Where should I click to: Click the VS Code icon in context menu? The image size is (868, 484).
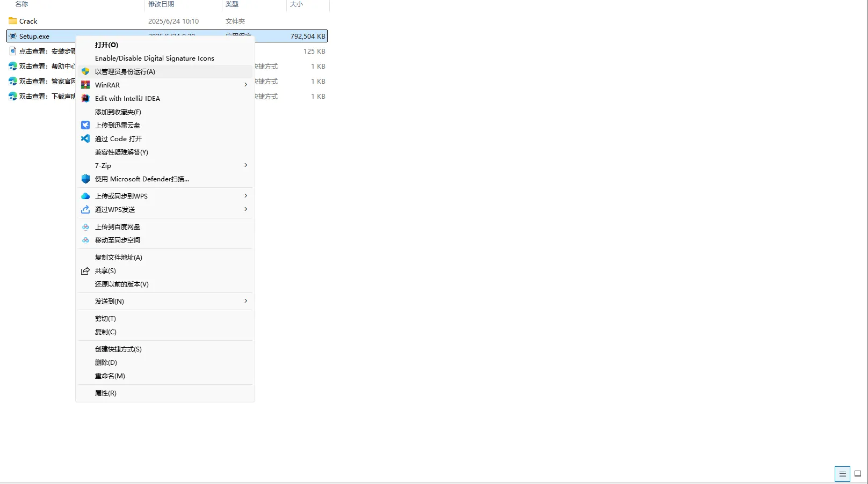click(x=85, y=138)
